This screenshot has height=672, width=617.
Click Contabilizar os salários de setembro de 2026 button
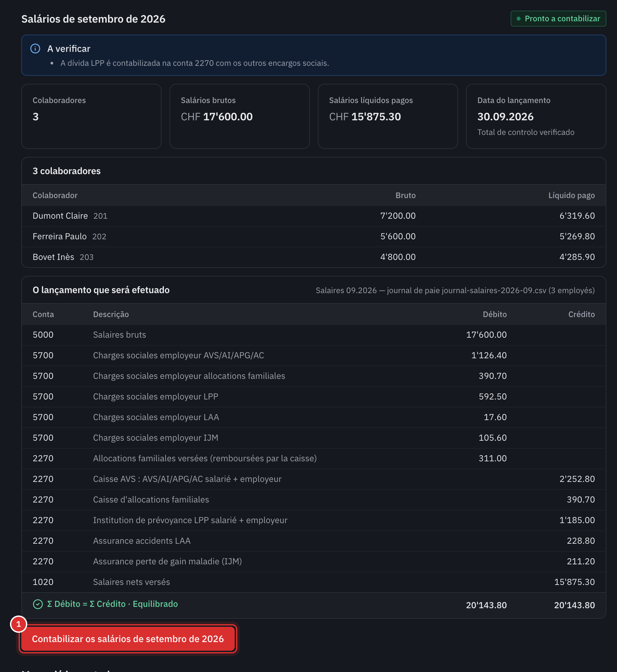[x=128, y=639]
